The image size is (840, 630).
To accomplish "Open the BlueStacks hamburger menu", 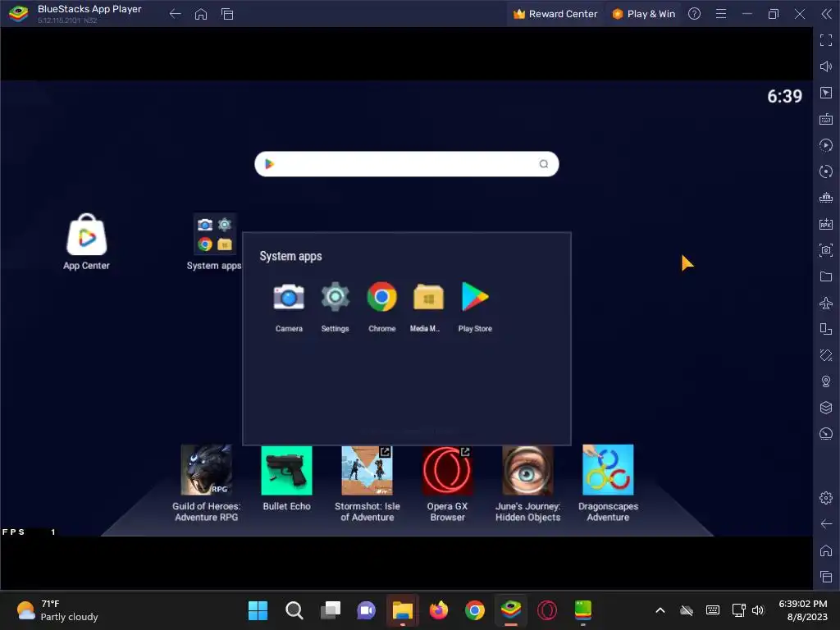I will coord(721,14).
